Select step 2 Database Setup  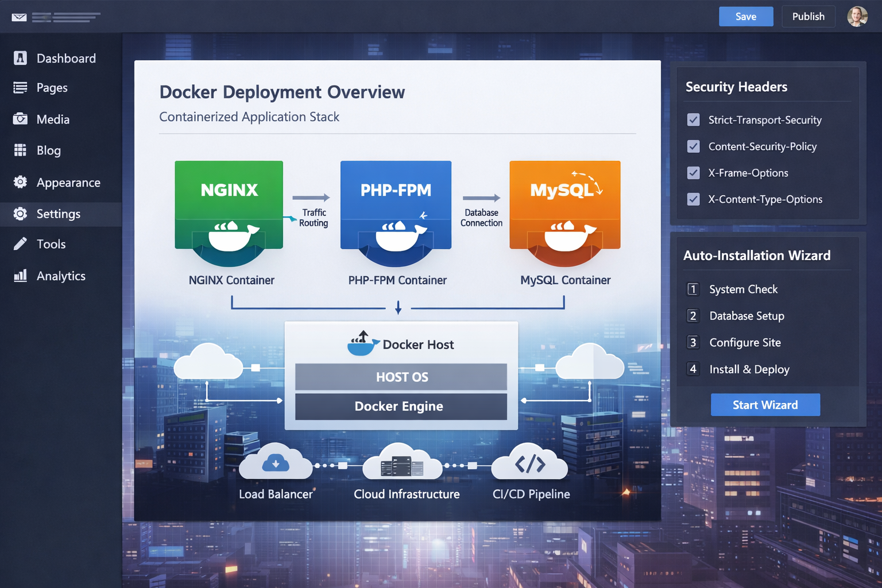coord(736,316)
